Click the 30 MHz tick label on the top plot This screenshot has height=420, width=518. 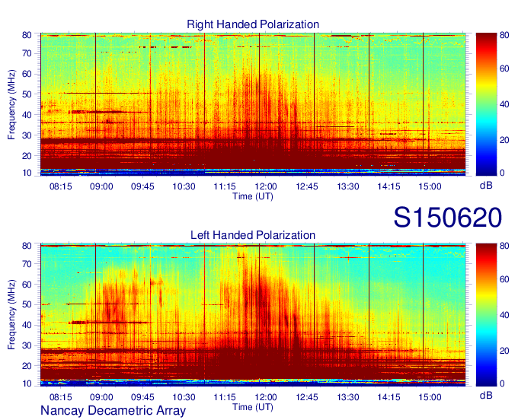(27, 135)
